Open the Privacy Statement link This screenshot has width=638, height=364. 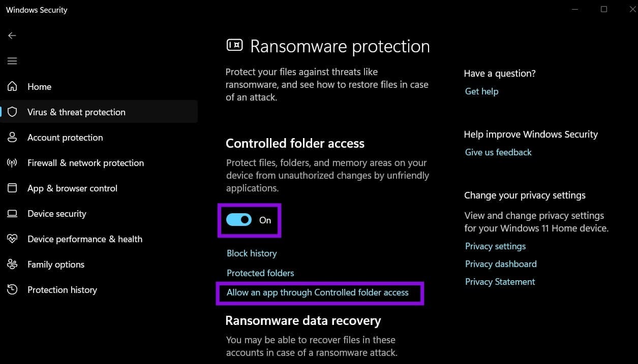[x=500, y=282]
